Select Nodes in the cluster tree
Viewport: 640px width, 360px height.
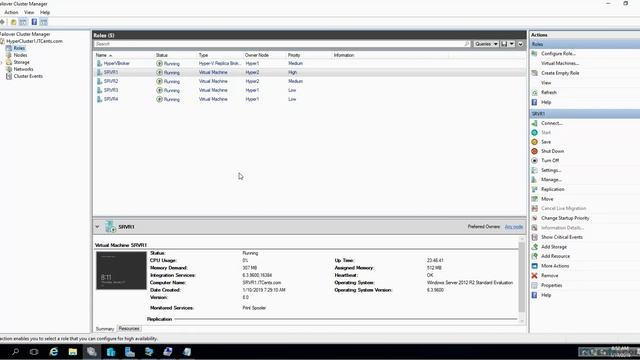click(x=20, y=55)
